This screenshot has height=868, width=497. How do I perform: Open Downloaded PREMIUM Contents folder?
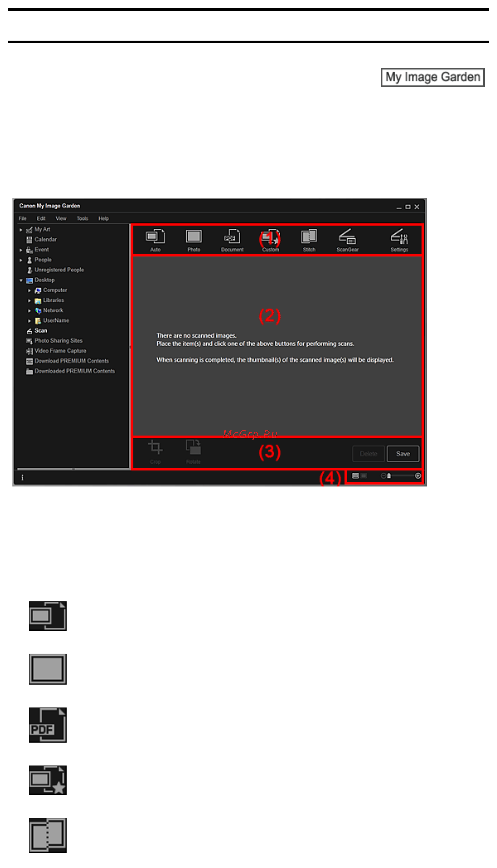pyautogui.click(x=70, y=371)
